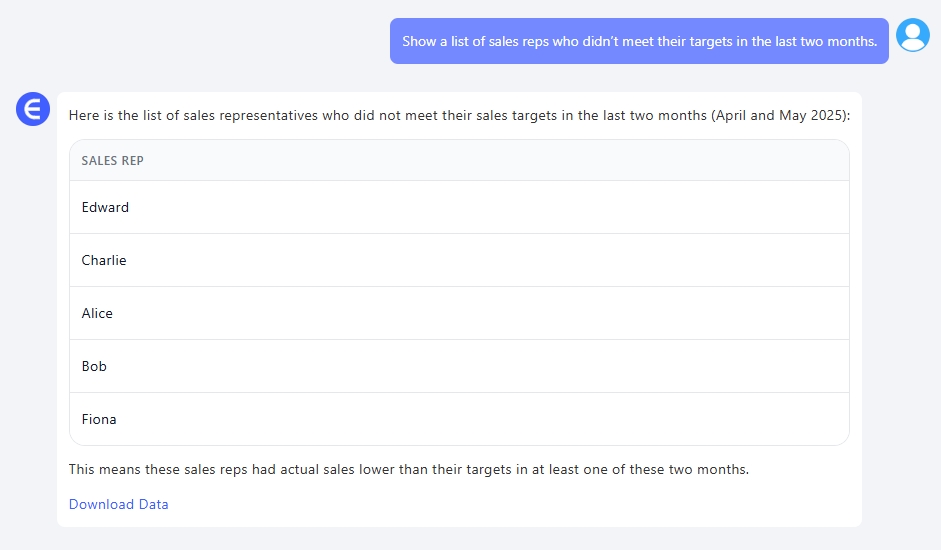This screenshot has height=550, width=941.
Task: Select the user's question message bubble
Action: click(638, 41)
